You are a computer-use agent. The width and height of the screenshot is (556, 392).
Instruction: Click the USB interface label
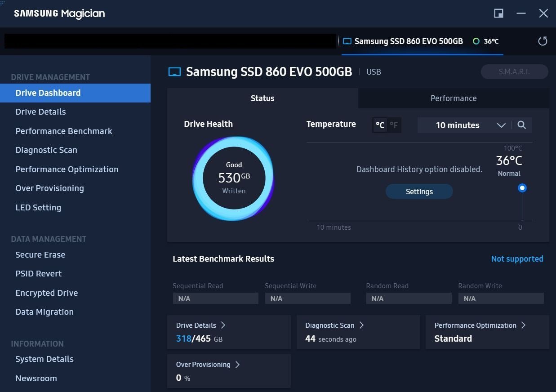[374, 72]
